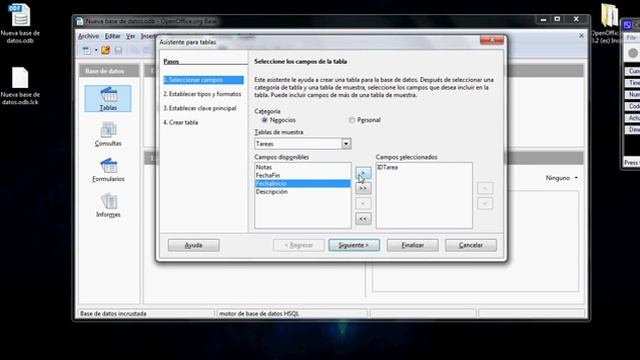
Task: Select IDTarea in selected fields list
Action: point(424,167)
